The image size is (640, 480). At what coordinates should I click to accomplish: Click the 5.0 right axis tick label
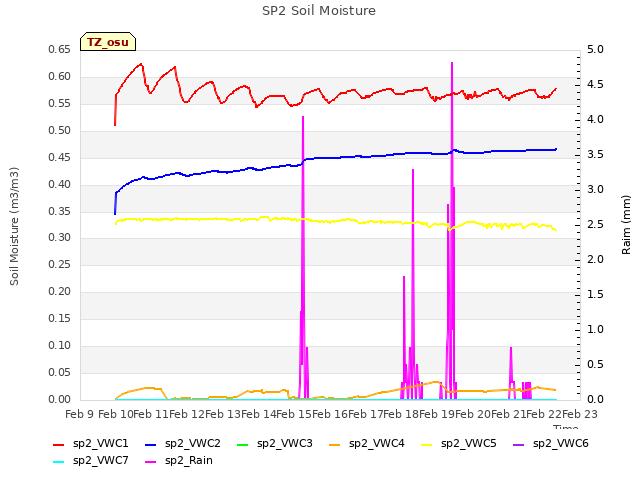tap(595, 50)
